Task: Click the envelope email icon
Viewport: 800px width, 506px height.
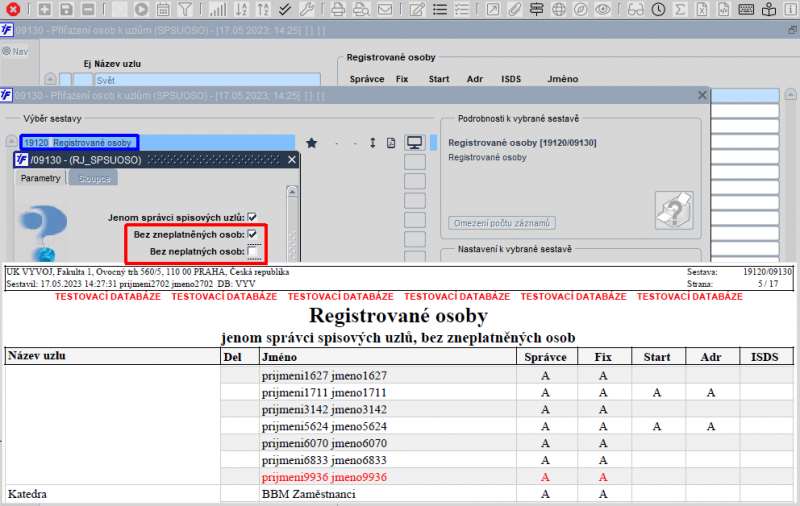Action: coord(385,9)
